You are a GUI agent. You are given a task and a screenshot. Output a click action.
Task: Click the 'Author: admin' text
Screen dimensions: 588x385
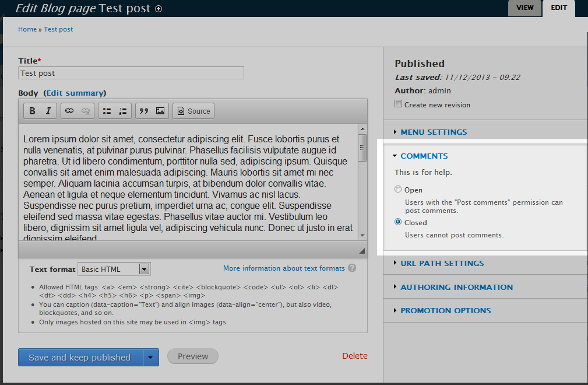[x=422, y=91]
